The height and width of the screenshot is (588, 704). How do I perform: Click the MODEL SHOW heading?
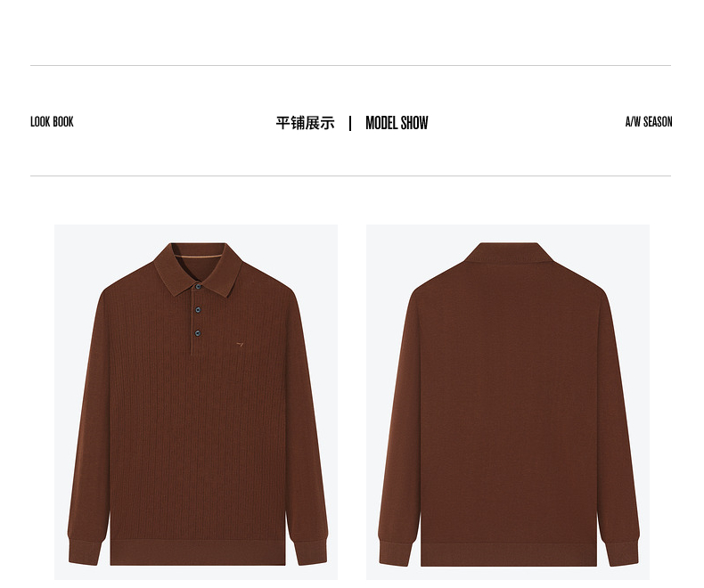[397, 123]
